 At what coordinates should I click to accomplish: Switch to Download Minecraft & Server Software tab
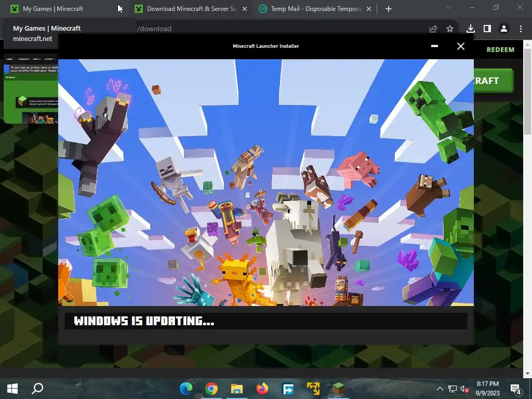point(191,9)
